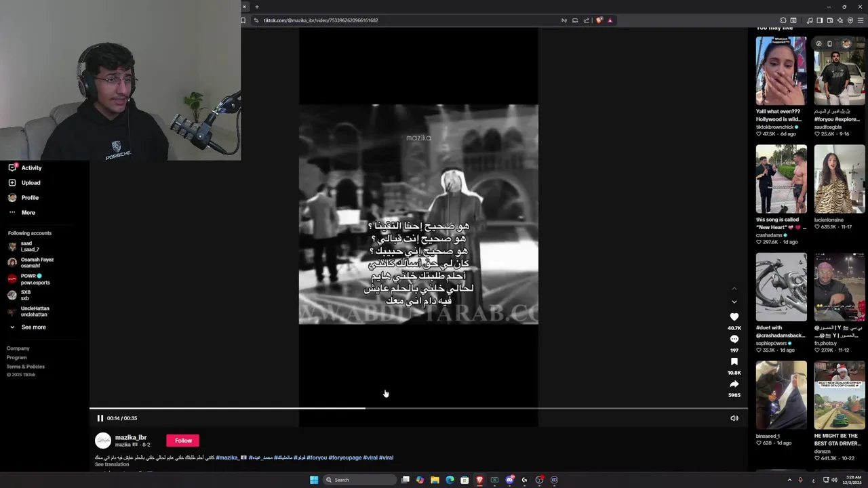Open Terms & Policies footer link
The width and height of the screenshot is (868, 488).
26,367
